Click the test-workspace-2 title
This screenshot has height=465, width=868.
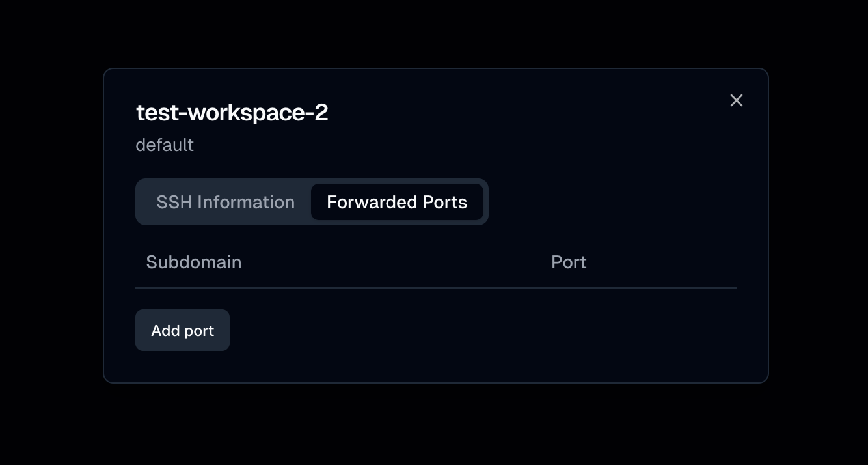(232, 113)
